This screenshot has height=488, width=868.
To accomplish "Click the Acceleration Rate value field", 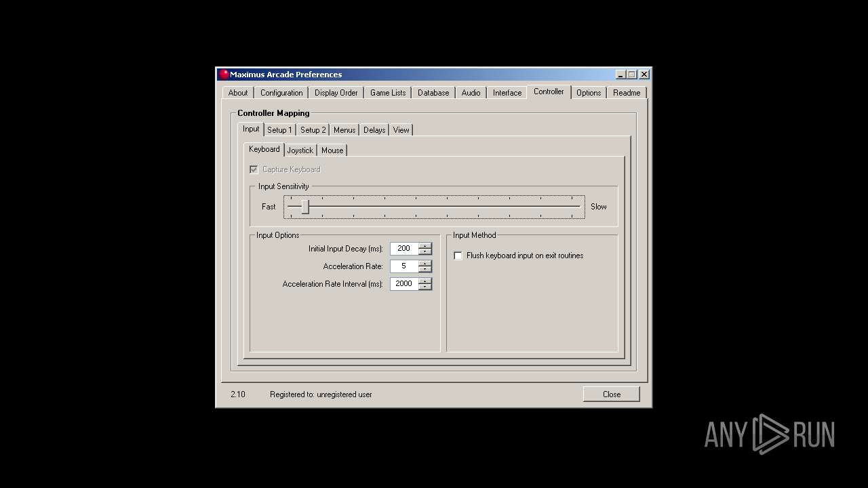I will (404, 266).
